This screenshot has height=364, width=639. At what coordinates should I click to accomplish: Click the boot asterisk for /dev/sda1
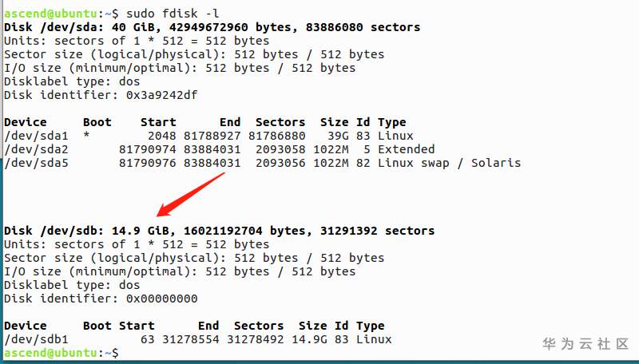pyautogui.click(x=86, y=136)
